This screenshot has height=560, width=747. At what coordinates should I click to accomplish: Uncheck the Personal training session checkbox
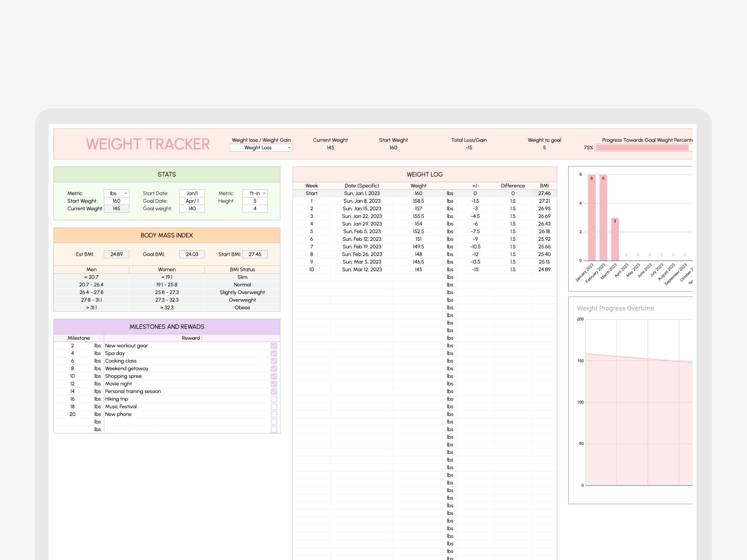(x=274, y=392)
